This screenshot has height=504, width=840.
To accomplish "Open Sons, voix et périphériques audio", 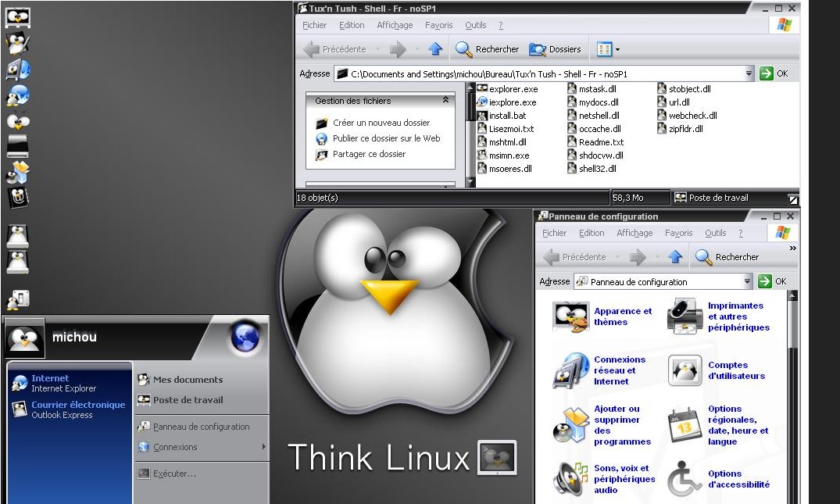I will click(604, 479).
